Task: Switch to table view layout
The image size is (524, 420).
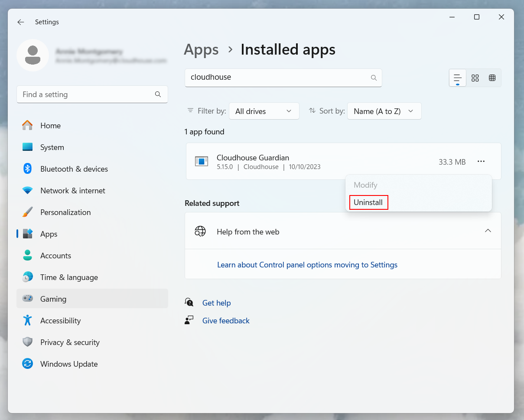Action: 492,78
